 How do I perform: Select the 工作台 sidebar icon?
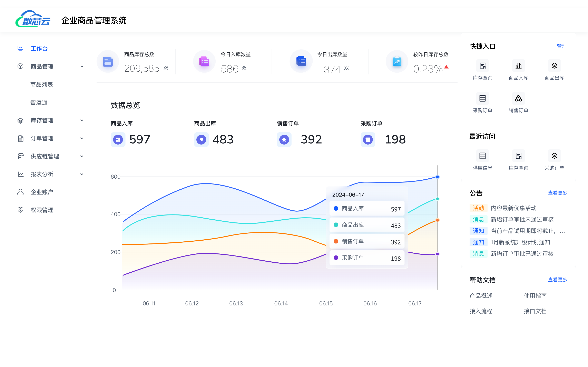tap(20, 48)
